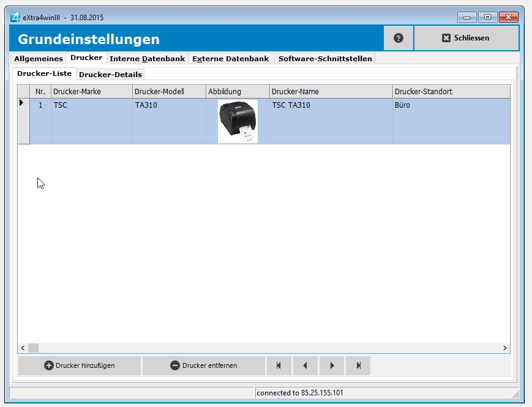The width and height of the screenshot is (532, 407).
Task: Go to the previous record icon
Action: click(x=305, y=365)
